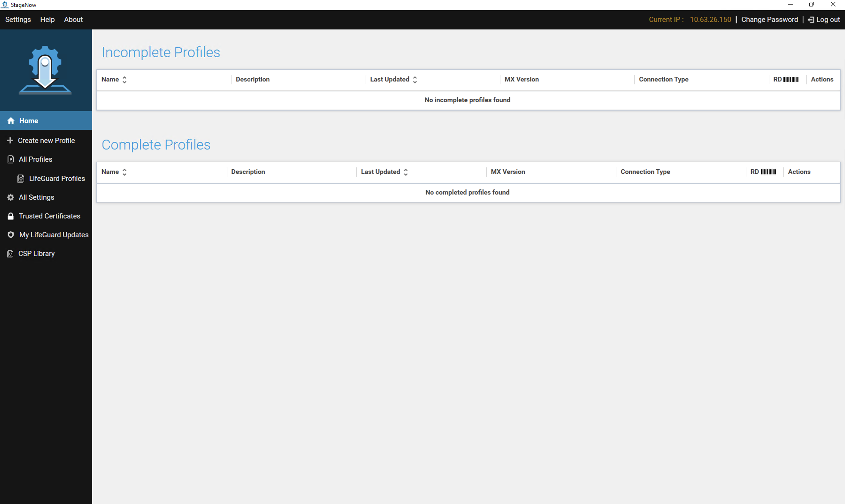The height and width of the screenshot is (504, 845).
Task: Open the Settings menu
Action: click(x=18, y=19)
